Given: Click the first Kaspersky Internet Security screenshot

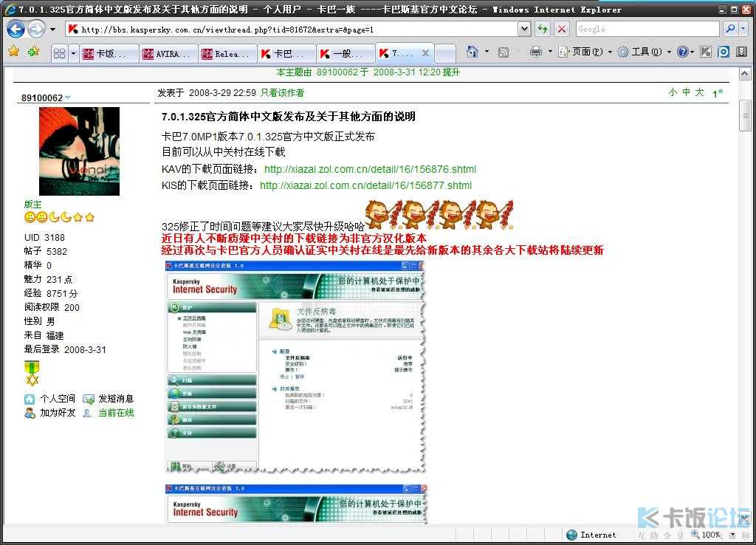Looking at the screenshot, I should tap(295, 366).
